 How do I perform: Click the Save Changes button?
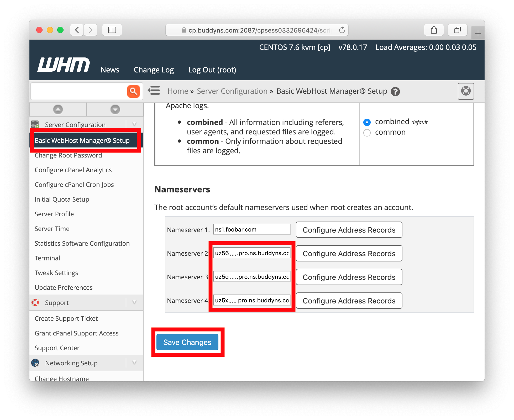(187, 342)
